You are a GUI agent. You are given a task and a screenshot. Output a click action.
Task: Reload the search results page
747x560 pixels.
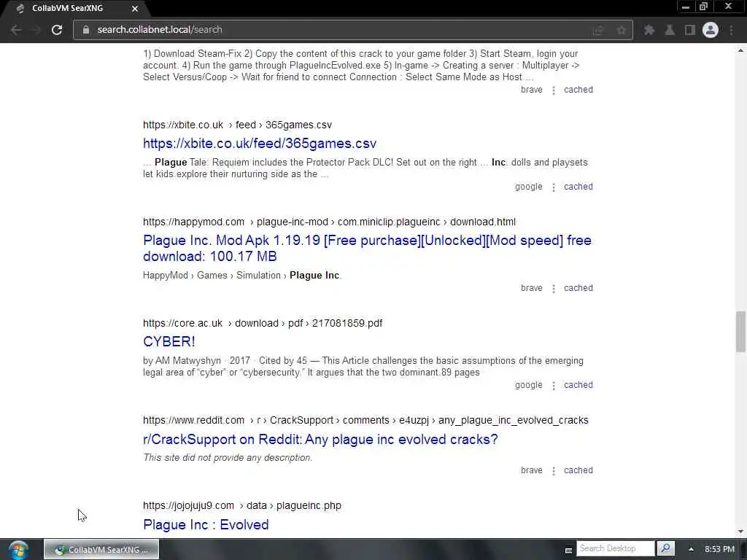[57, 30]
